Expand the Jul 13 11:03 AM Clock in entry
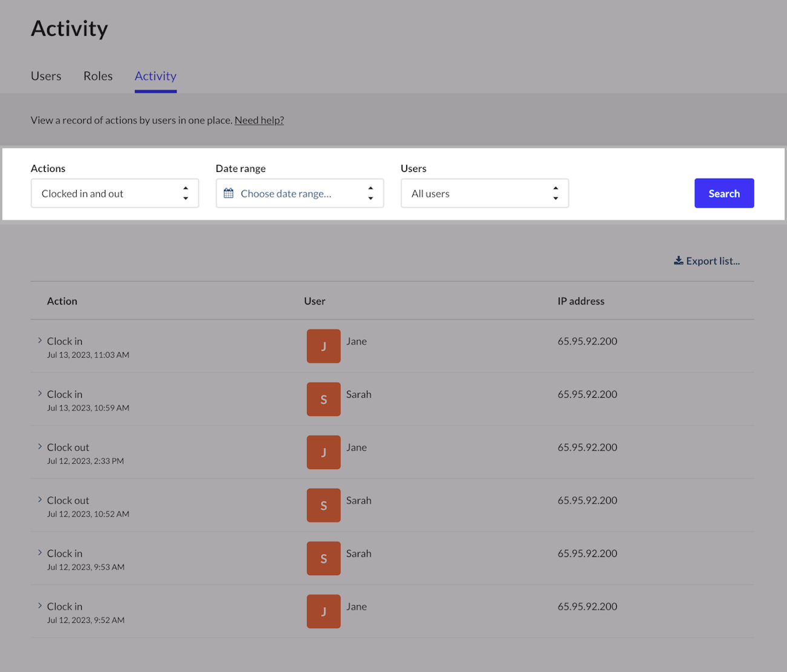 [40, 341]
